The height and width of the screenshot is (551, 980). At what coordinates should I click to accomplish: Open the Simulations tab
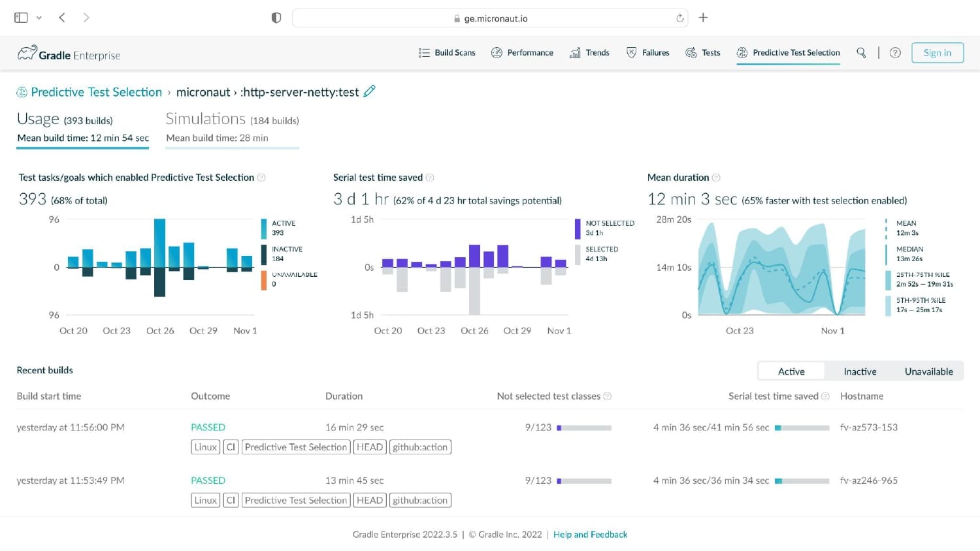point(232,128)
